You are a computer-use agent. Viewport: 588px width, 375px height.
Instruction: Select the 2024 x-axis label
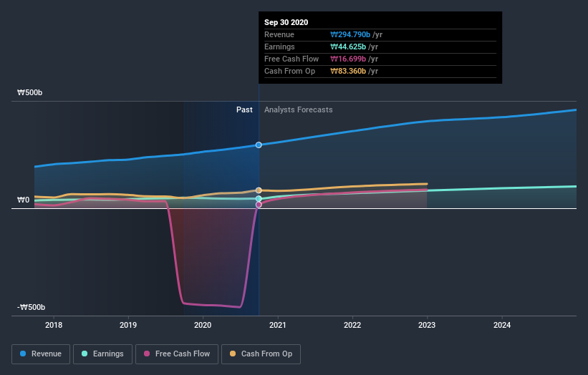coord(502,325)
